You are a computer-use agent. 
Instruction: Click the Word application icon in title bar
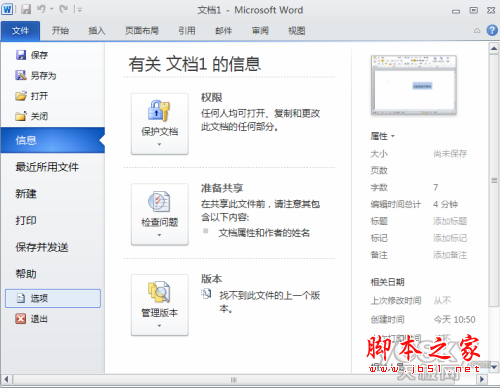point(7,9)
